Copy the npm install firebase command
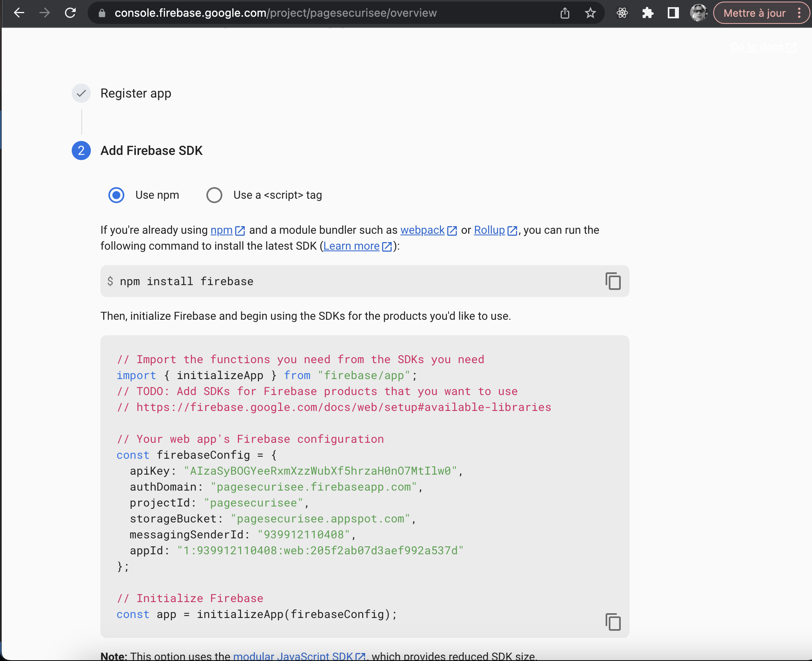The image size is (812, 661). click(x=613, y=281)
